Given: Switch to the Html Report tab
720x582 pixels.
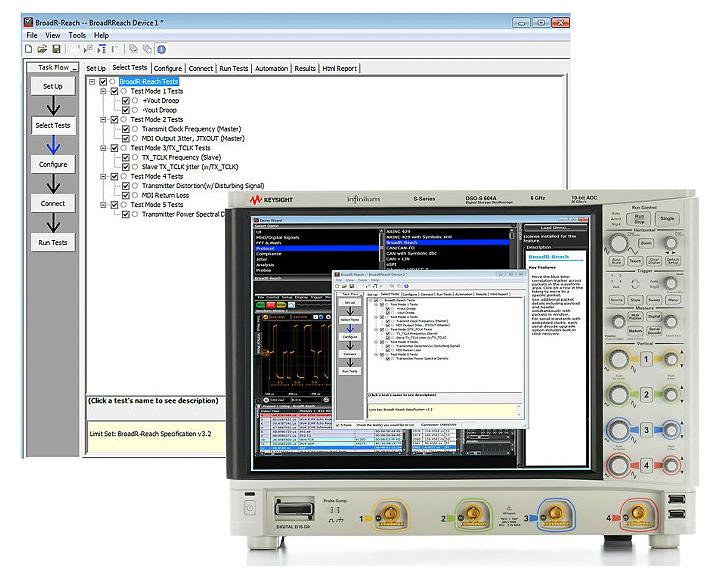Looking at the screenshot, I should point(339,68).
